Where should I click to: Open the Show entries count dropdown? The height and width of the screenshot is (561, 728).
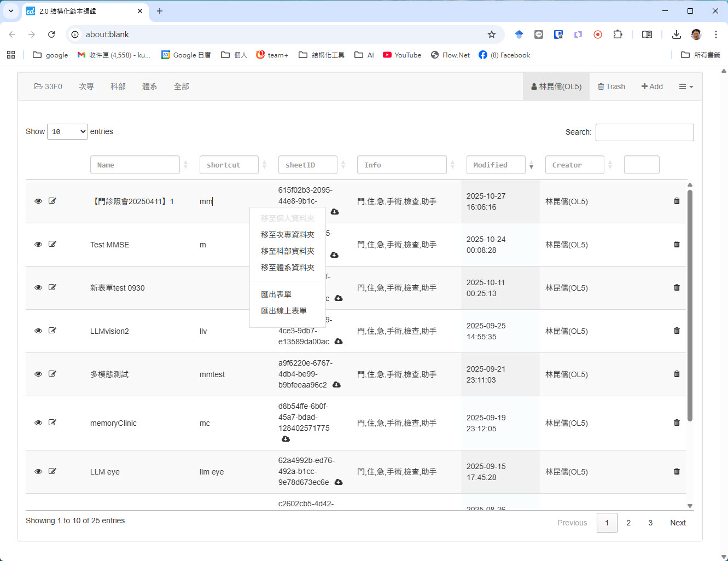(67, 132)
